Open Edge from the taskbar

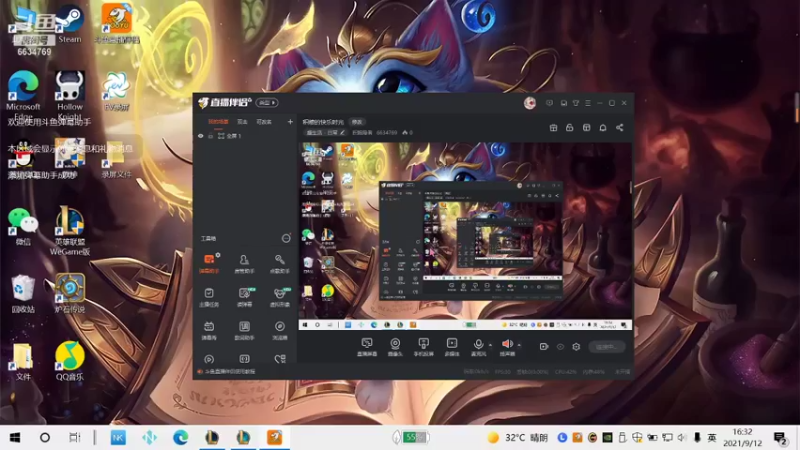(180, 438)
